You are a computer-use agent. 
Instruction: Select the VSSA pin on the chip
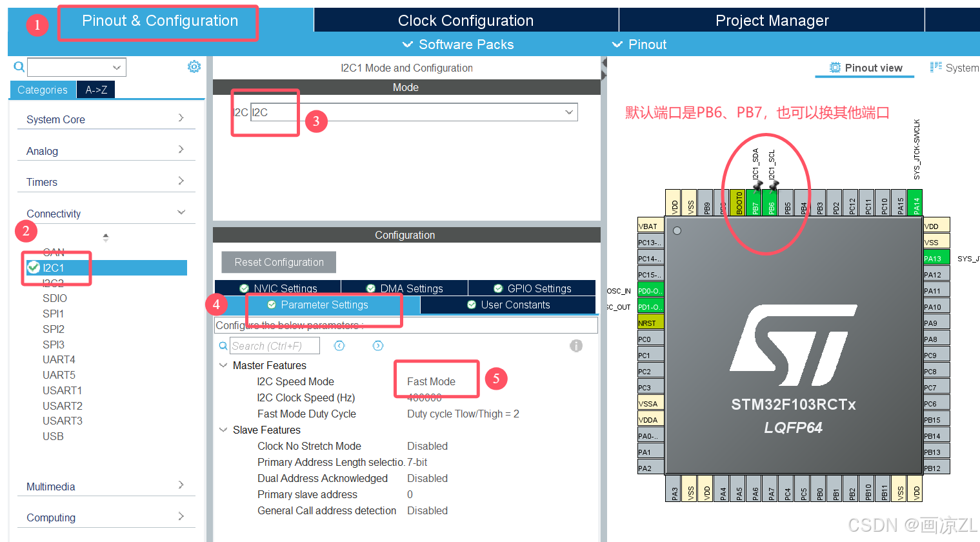point(650,403)
